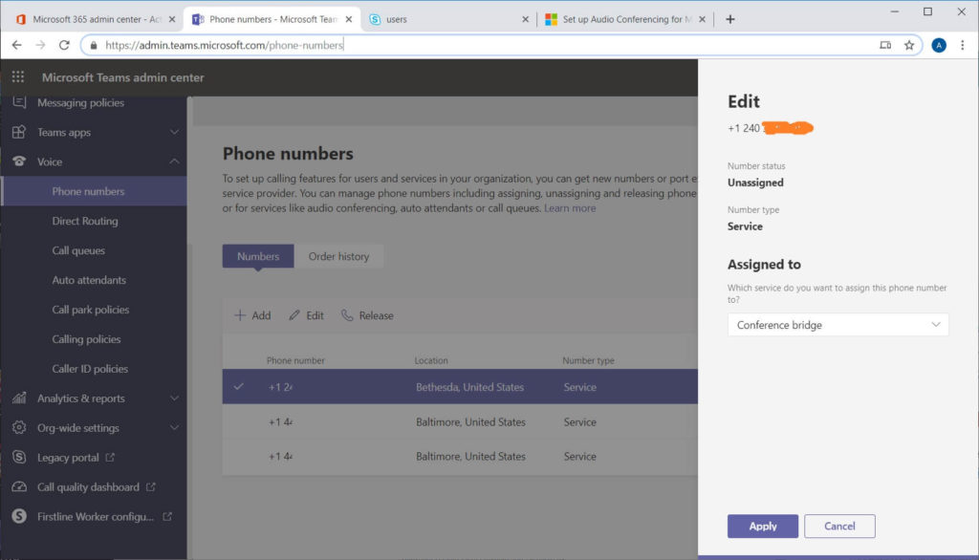
Task: Expand the Analytics & reports chevron
Action: (x=174, y=398)
